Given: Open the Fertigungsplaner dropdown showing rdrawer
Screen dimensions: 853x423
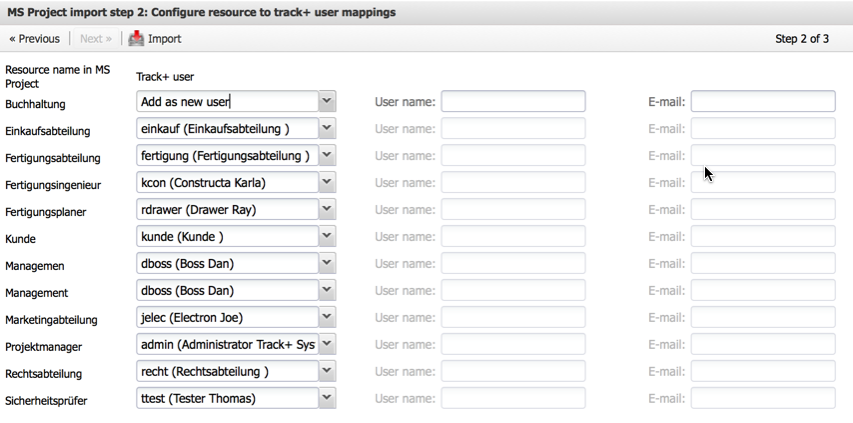Looking at the screenshot, I should pyautogui.click(x=327, y=209).
